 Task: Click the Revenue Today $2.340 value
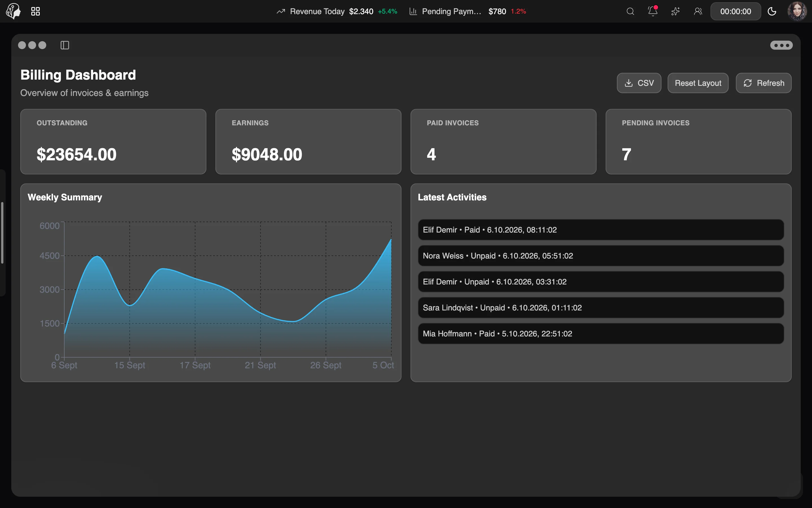(x=361, y=11)
